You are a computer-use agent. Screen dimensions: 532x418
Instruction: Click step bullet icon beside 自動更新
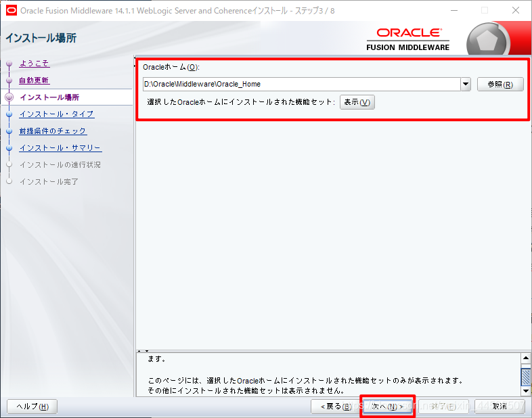9,80
